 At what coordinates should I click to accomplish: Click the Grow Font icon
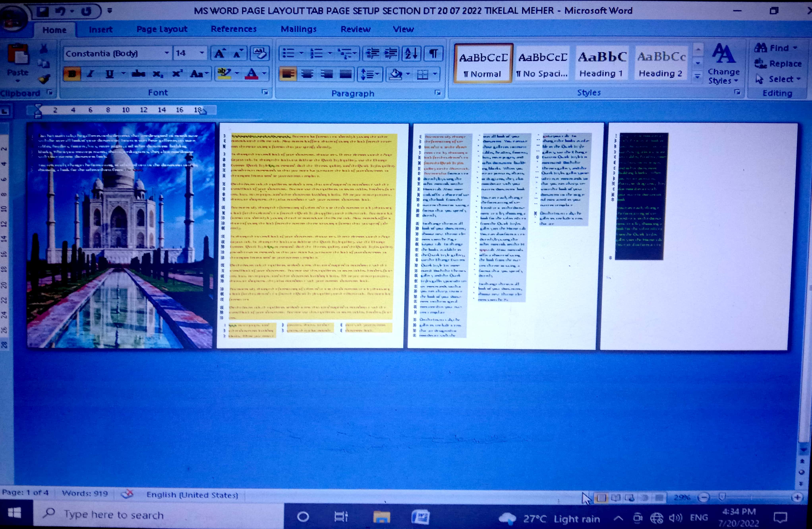(x=219, y=54)
